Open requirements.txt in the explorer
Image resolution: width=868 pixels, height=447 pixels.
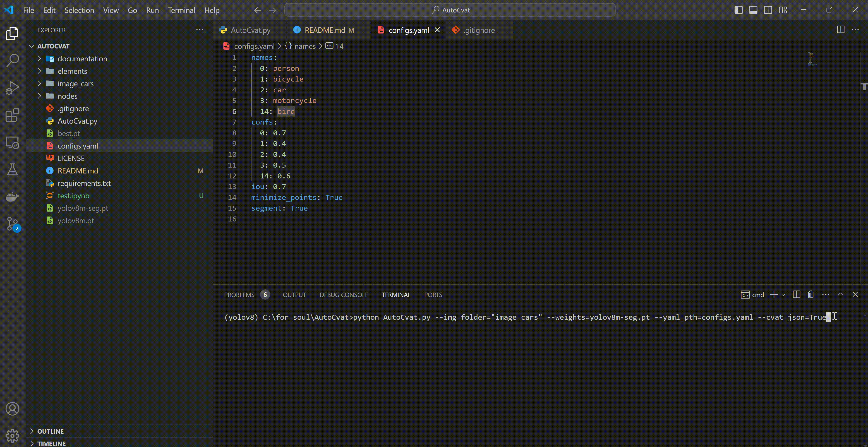pos(84,183)
